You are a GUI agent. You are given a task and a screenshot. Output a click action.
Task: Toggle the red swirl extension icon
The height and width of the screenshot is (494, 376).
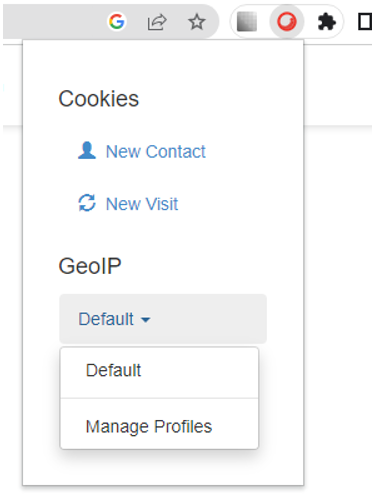[x=287, y=22]
